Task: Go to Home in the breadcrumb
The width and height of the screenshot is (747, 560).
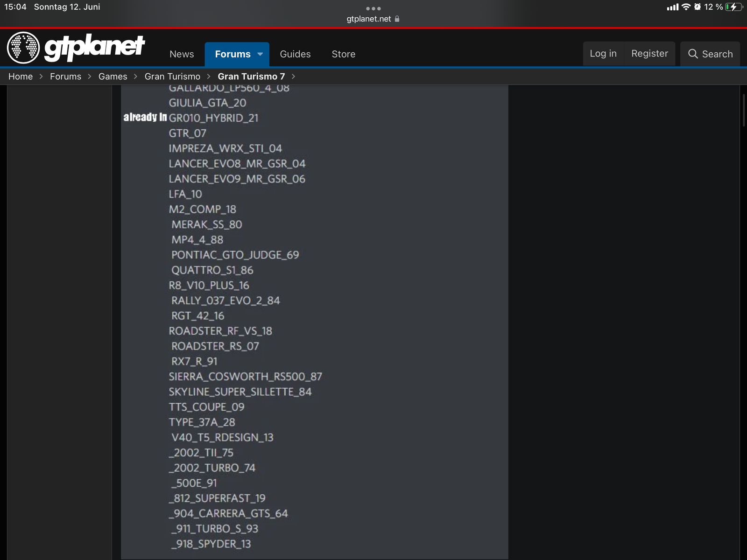Action: click(x=21, y=77)
